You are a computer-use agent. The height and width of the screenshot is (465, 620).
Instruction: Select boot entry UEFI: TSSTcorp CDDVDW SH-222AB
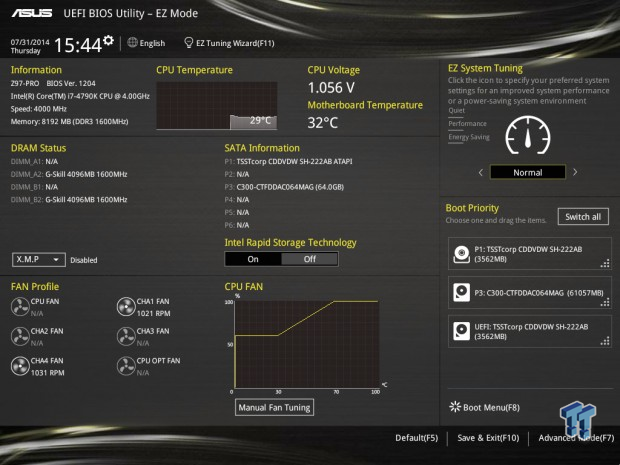tap(530, 331)
